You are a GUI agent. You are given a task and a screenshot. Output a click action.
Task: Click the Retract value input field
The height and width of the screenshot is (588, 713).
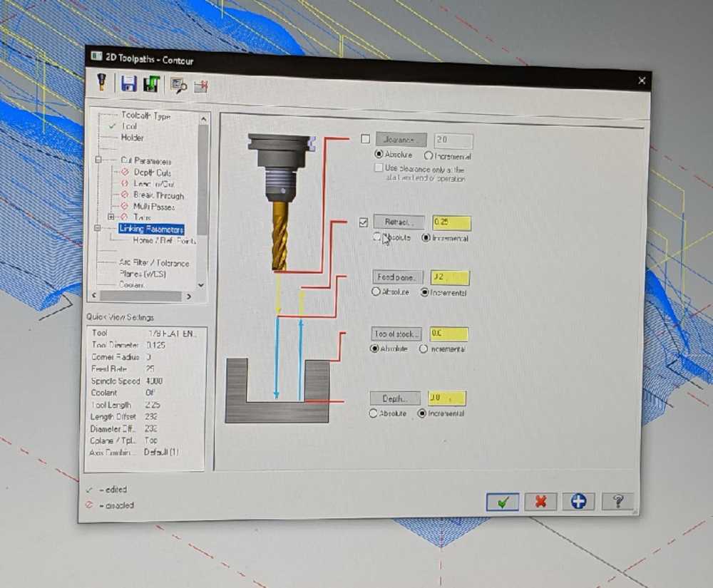click(x=451, y=222)
